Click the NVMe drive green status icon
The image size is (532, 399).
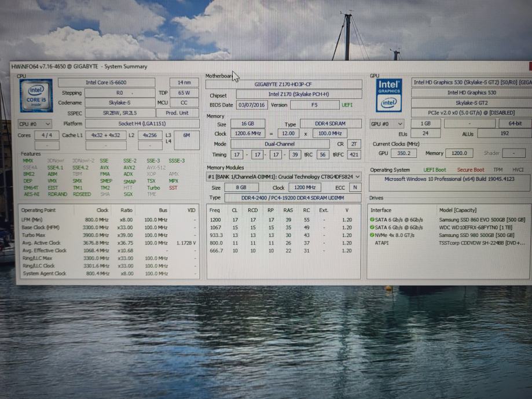coord(372,236)
